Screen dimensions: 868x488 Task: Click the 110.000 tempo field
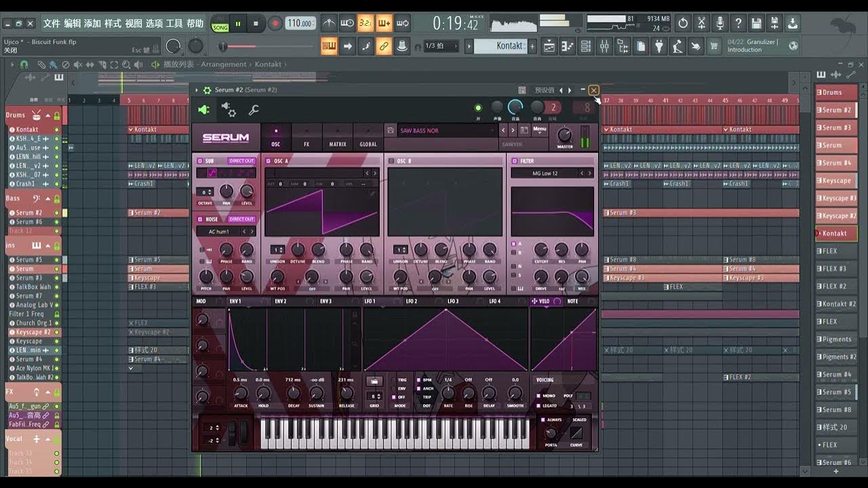click(300, 24)
